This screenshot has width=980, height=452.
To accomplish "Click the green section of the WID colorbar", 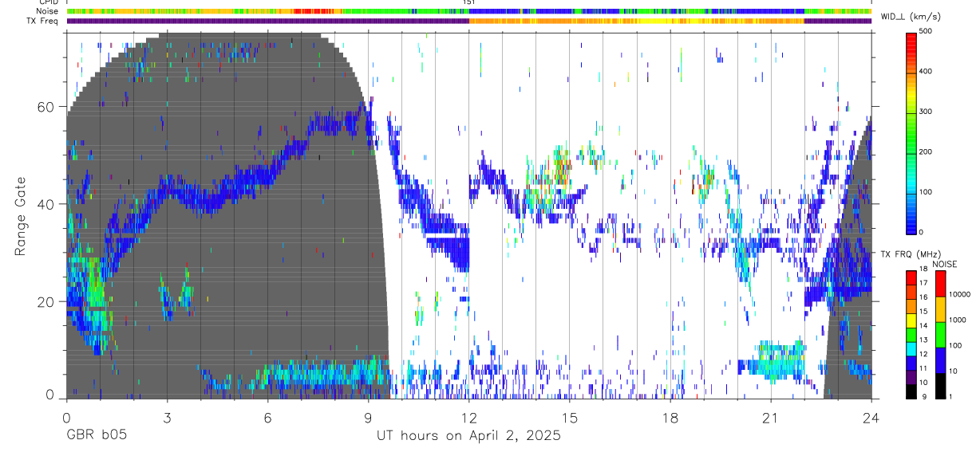I will click(x=911, y=132).
